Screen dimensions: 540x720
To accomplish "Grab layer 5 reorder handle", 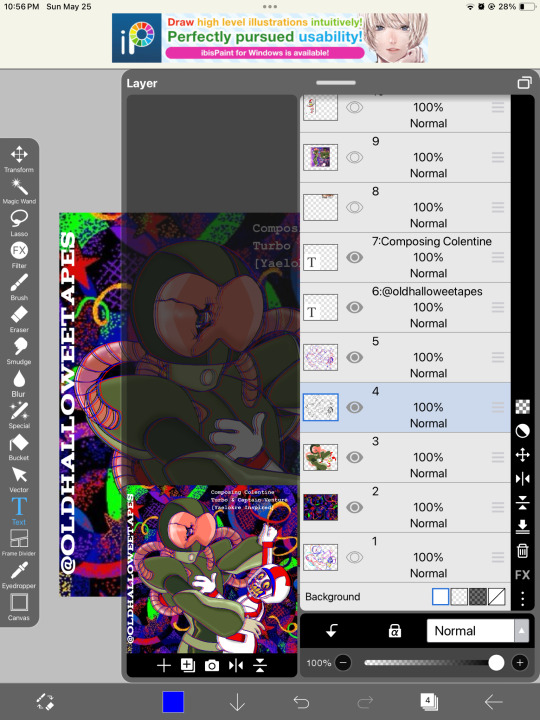I will click(498, 357).
